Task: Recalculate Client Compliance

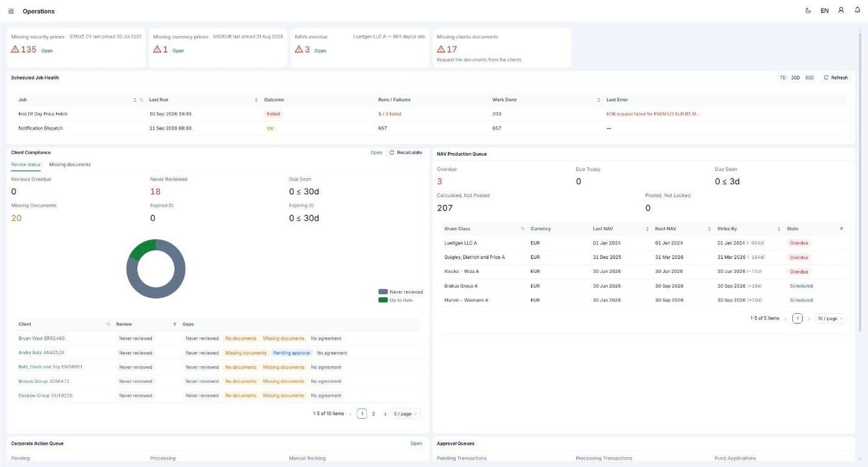Action: (406, 152)
